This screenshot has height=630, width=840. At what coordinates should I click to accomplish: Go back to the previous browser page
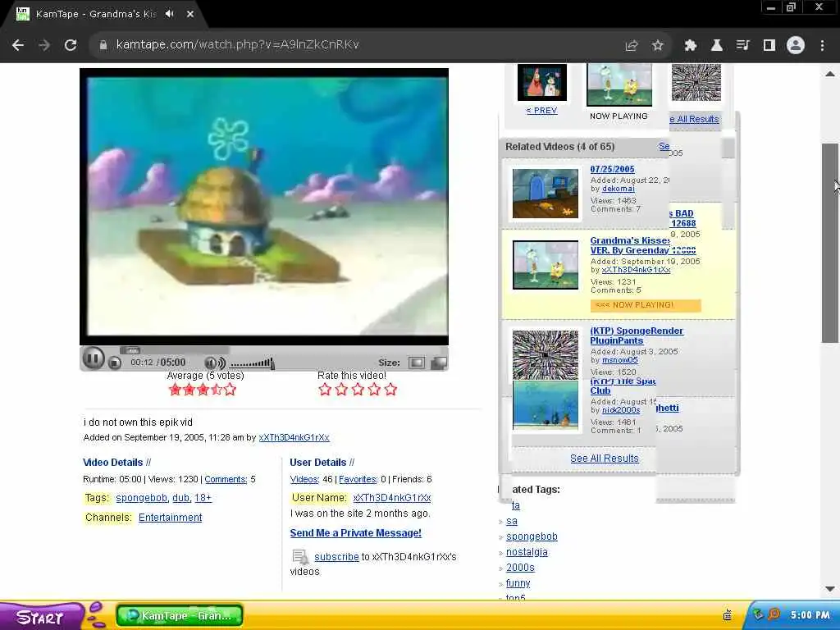click(18, 45)
